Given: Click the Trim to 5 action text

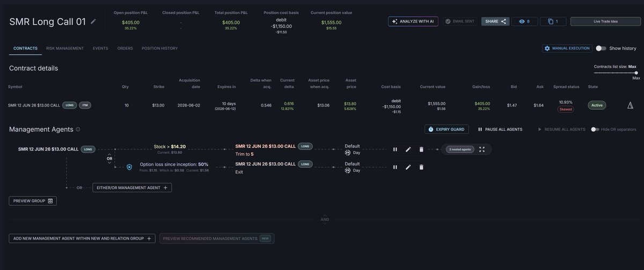Looking at the screenshot, I should tap(245, 154).
